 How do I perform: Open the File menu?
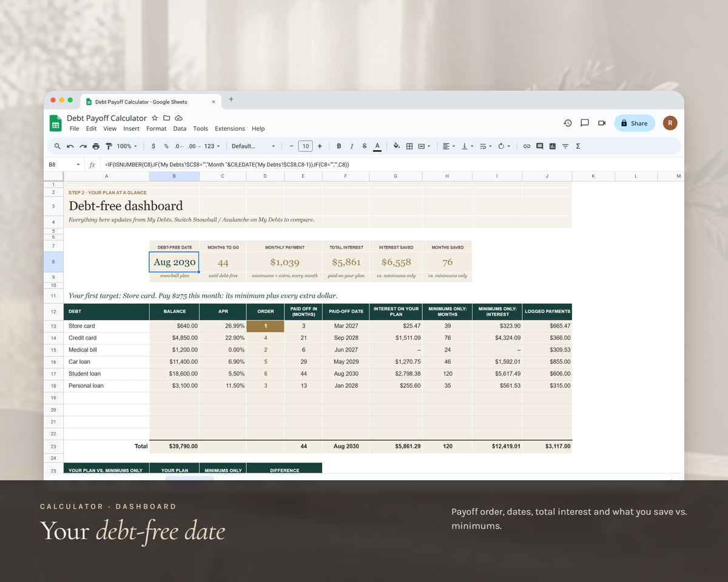click(x=74, y=129)
